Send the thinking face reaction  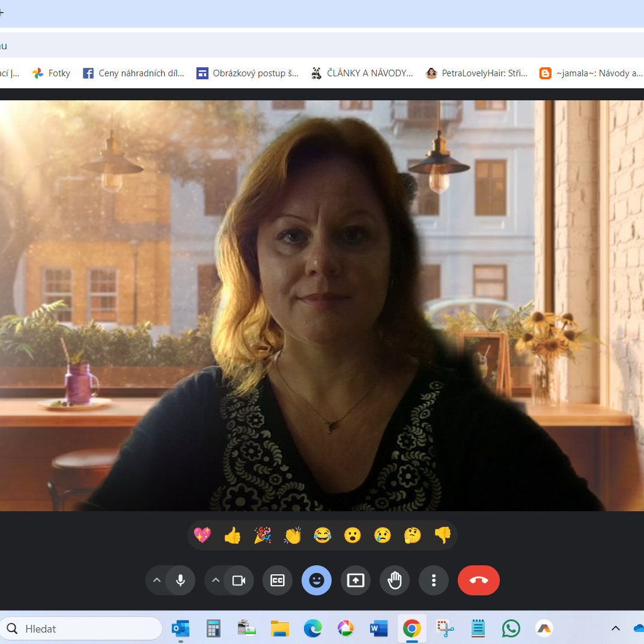[413, 535]
